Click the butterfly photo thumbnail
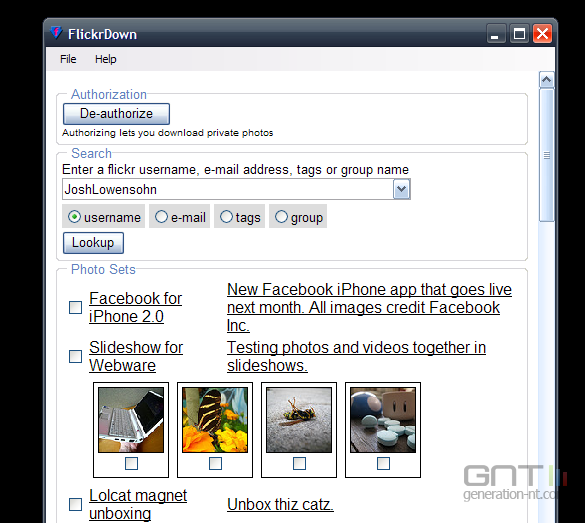This screenshot has width=585, height=523. [215, 420]
